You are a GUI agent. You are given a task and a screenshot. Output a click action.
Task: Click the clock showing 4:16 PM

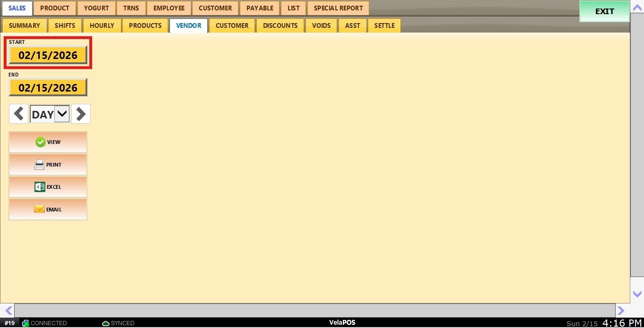point(622,323)
